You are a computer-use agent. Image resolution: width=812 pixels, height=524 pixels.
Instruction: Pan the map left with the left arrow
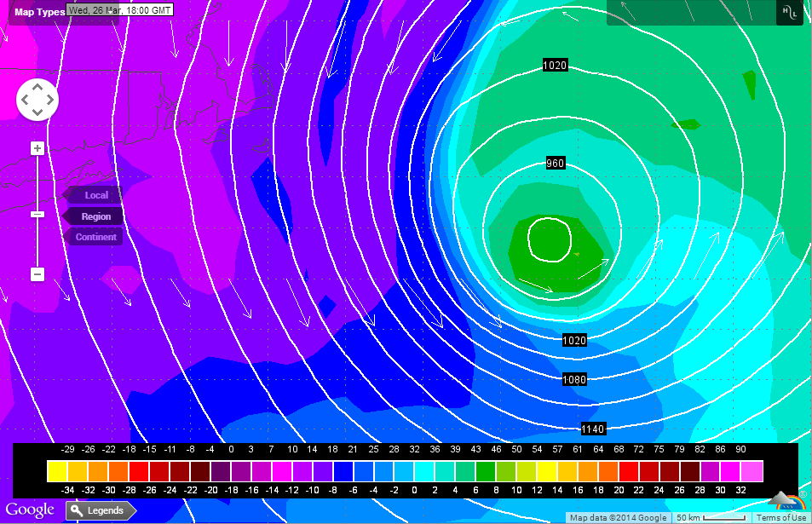pos(25,100)
